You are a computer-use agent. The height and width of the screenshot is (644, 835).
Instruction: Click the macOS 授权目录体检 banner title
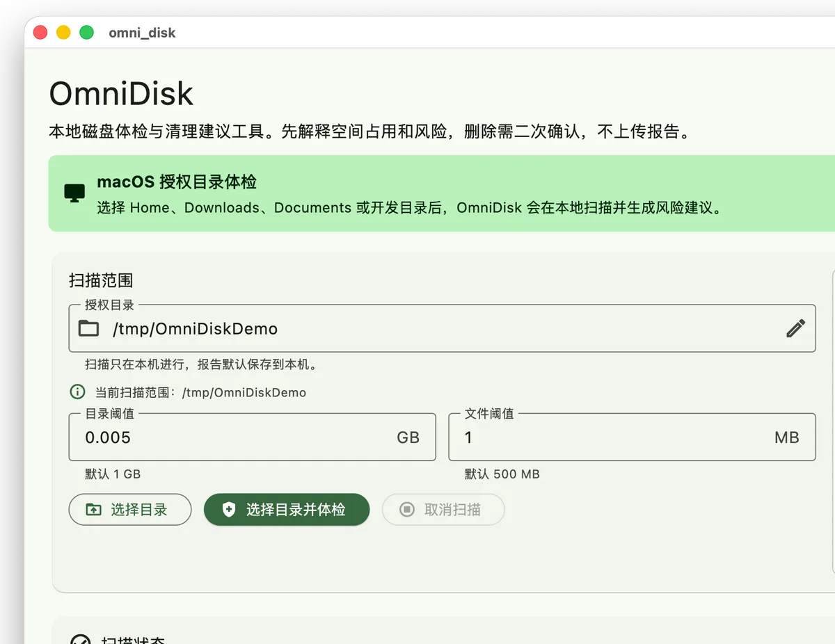point(177,182)
